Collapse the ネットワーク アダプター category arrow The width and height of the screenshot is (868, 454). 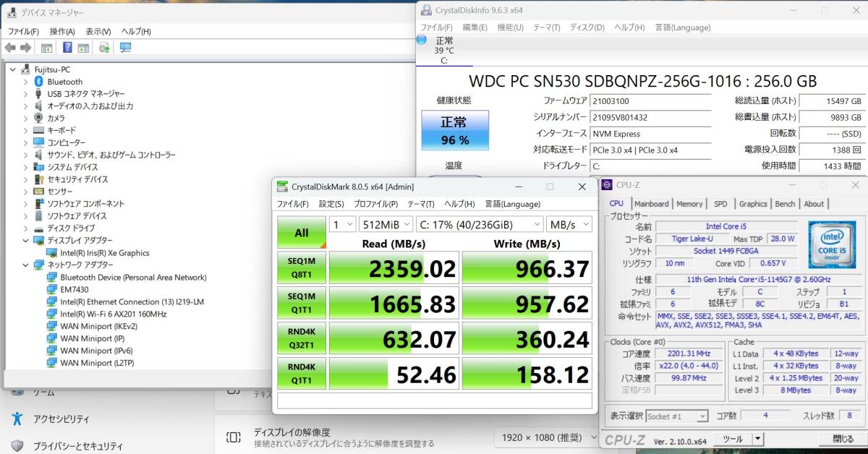tap(26, 265)
